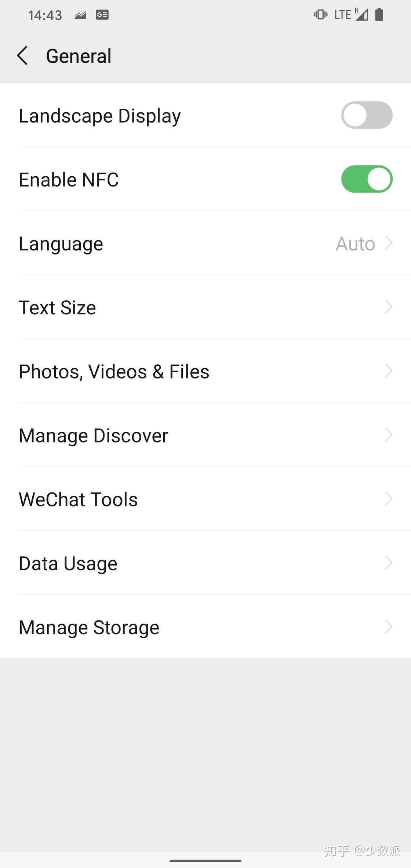Open the Manage Discover menu item
The height and width of the screenshot is (868, 411).
click(94, 435)
